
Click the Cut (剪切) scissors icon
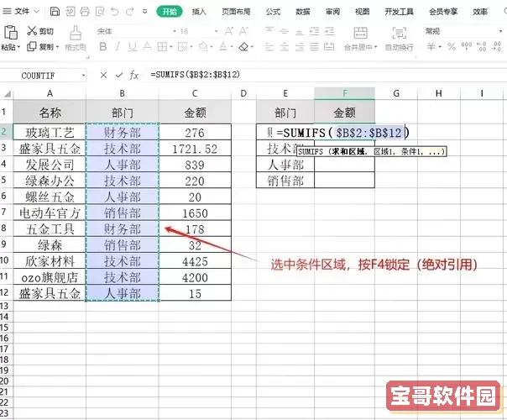click(x=32, y=31)
